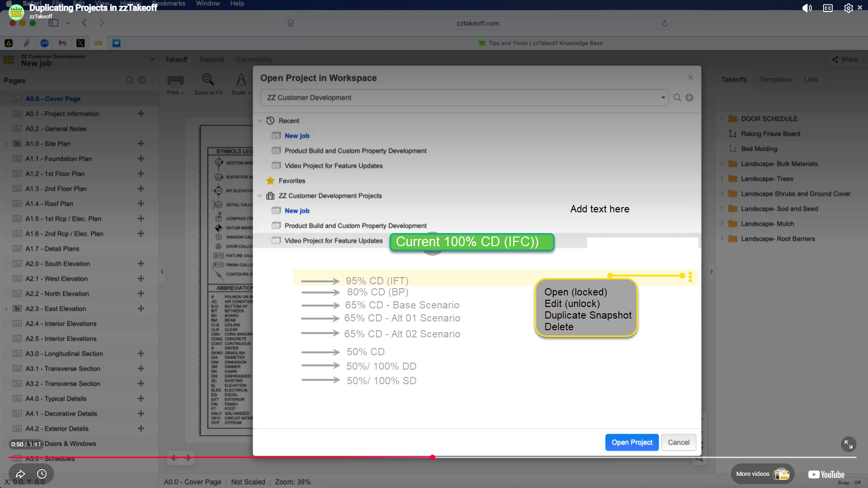Image resolution: width=868 pixels, height=488 pixels.
Task: Click the red video progress scrubber
Action: 433,457
